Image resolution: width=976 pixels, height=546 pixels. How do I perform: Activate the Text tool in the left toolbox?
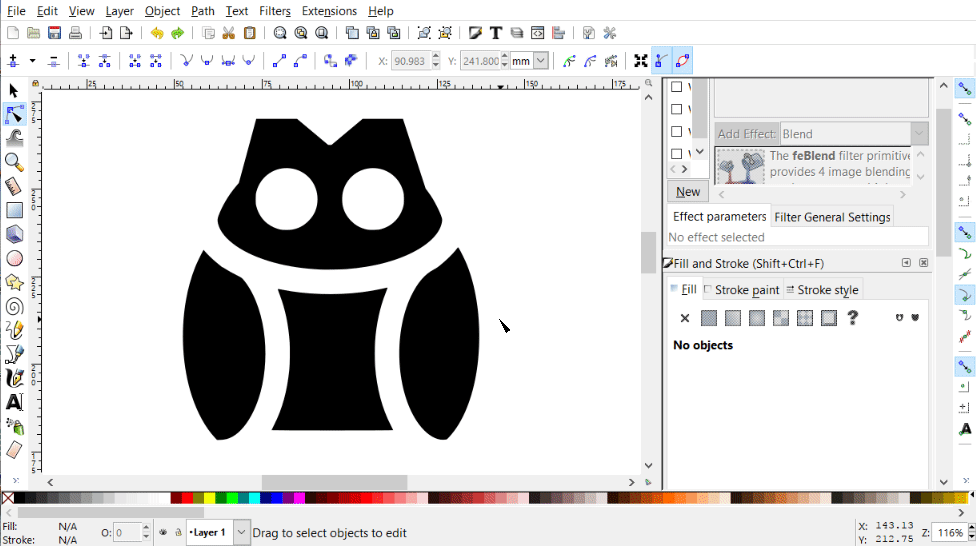[14, 402]
